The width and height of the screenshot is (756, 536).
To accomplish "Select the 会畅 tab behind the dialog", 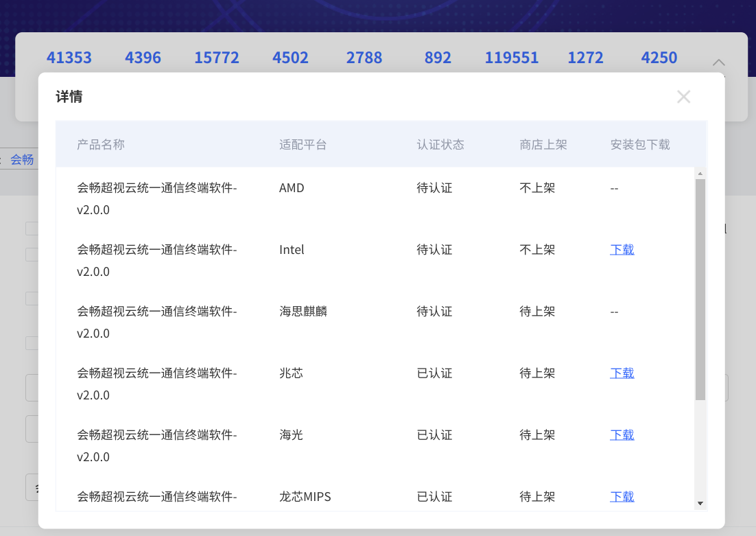I will point(21,159).
